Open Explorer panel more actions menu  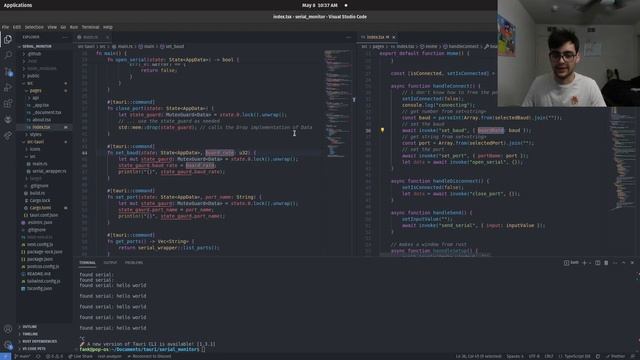65,37
